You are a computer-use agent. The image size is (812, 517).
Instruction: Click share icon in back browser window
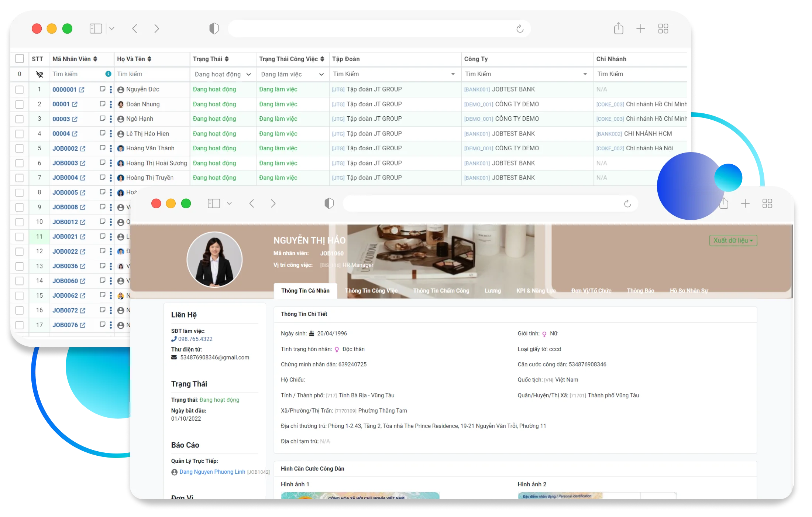click(x=619, y=28)
